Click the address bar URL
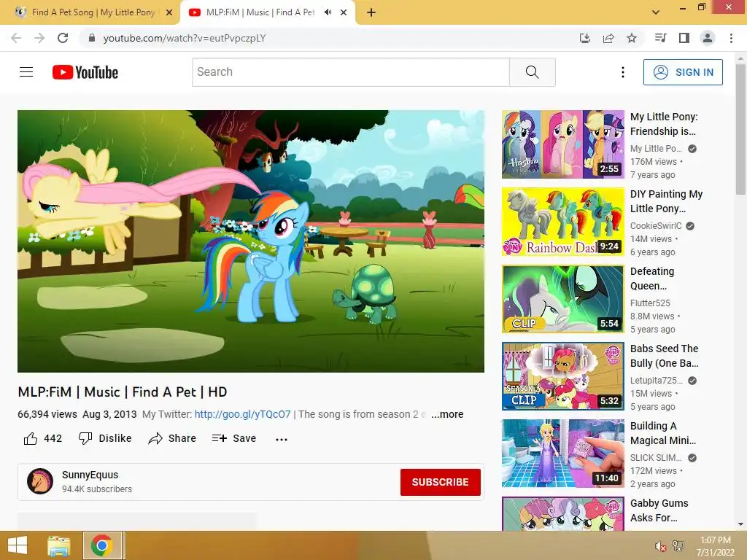The height and width of the screenshot is (560, 747). [x=185, y=38]
